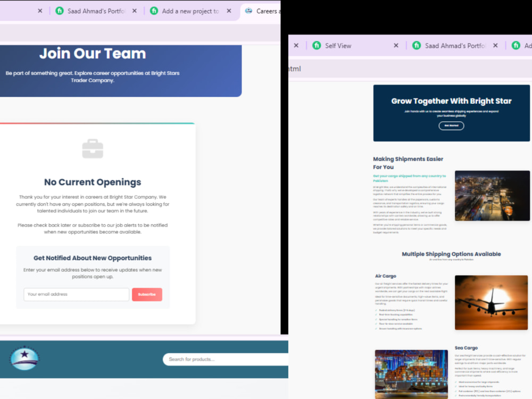Focus the 'Search for products...' field
Screen dimensions: 532x399
coord(226,359)
